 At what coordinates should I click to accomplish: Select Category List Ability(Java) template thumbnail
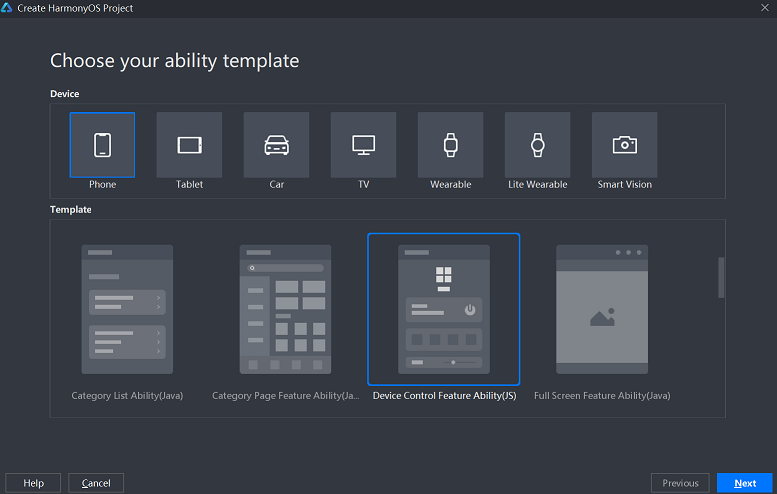click(x=127, y=309)
